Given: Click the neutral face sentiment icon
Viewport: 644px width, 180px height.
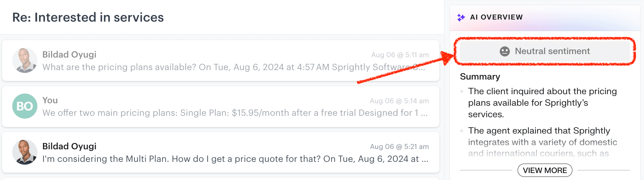Looking at the screenshot, I should [505, 51].
